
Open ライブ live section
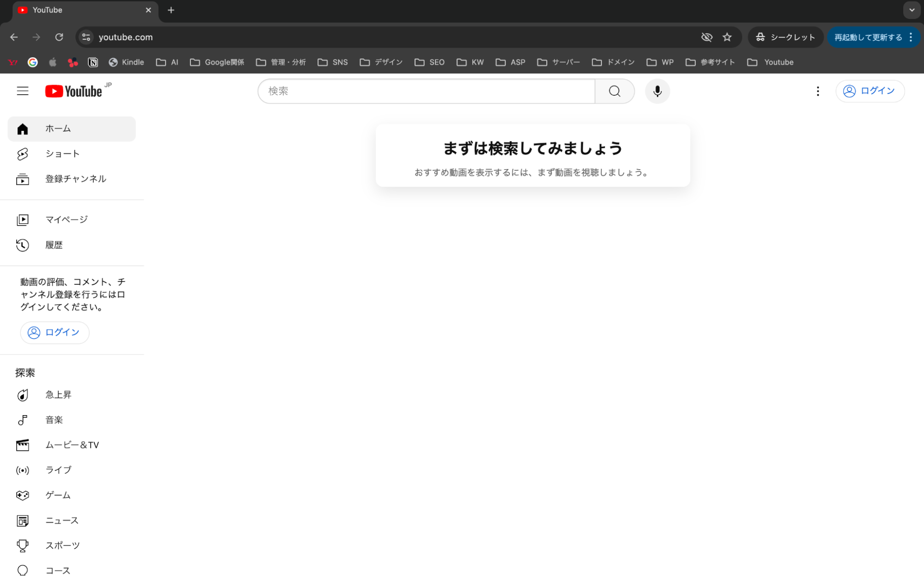click(x=58, y=470)
